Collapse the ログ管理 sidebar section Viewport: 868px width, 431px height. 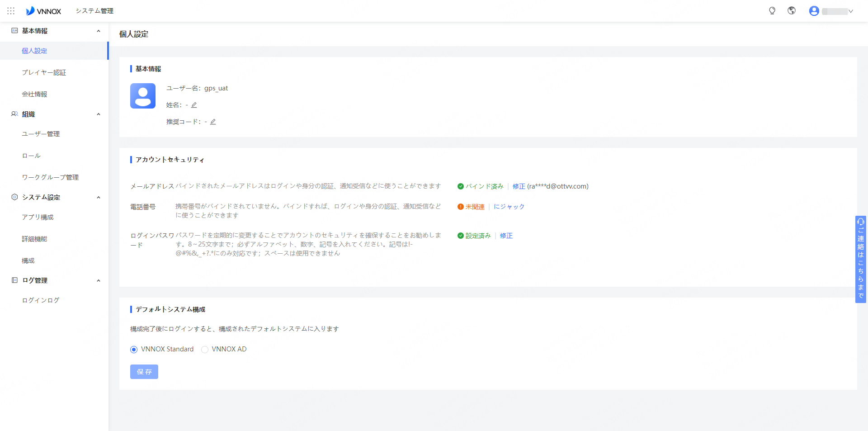99,280
